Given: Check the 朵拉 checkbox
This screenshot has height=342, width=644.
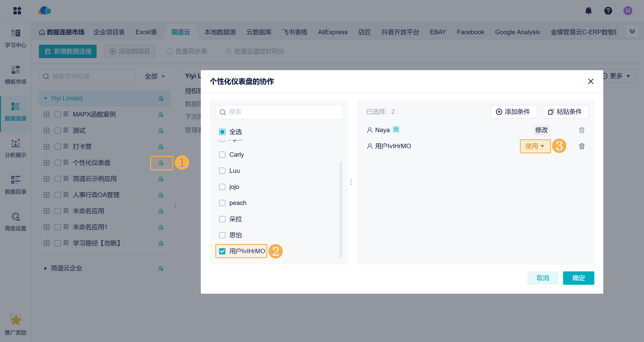Looking at the screenshot, I should pos(222,219).
